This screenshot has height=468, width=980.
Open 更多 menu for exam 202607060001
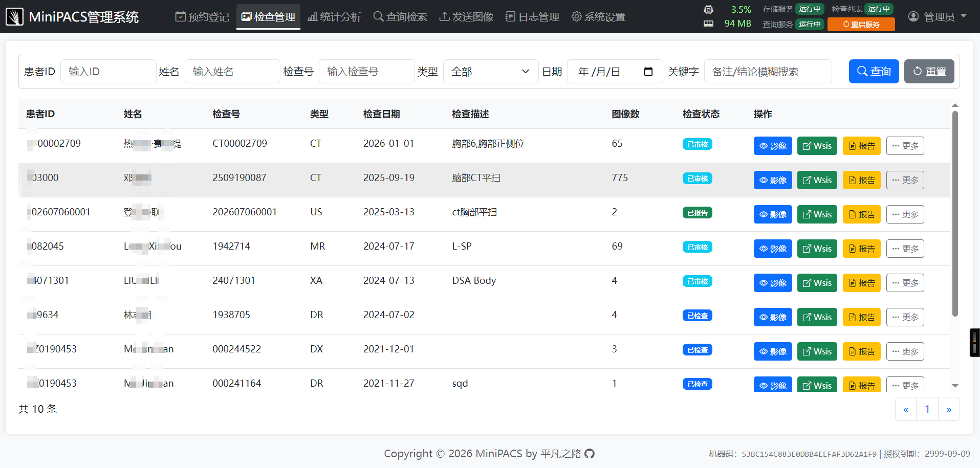coord(905,214)
